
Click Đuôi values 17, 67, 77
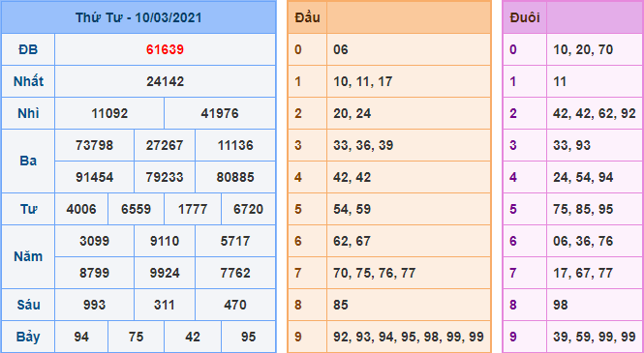[x=583, y=273]
